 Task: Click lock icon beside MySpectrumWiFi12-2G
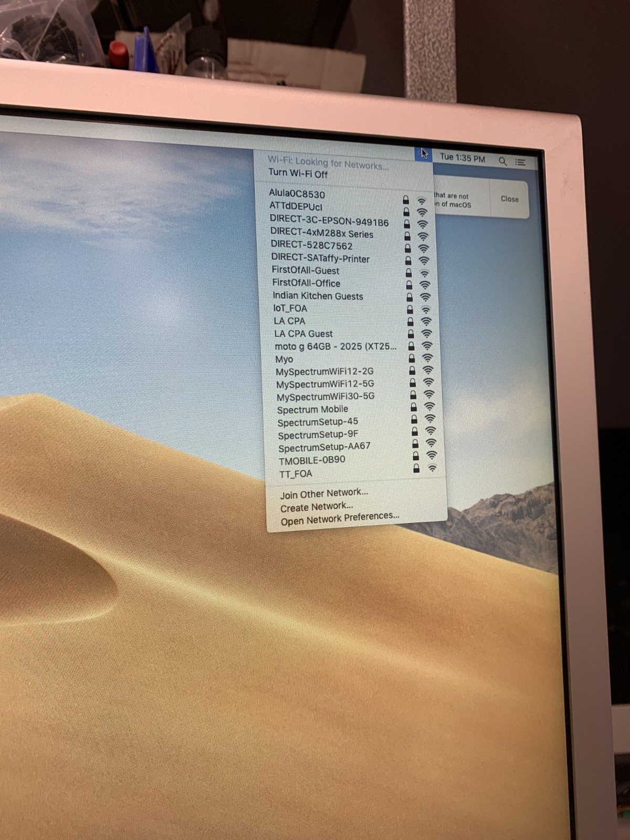point(412,371)
